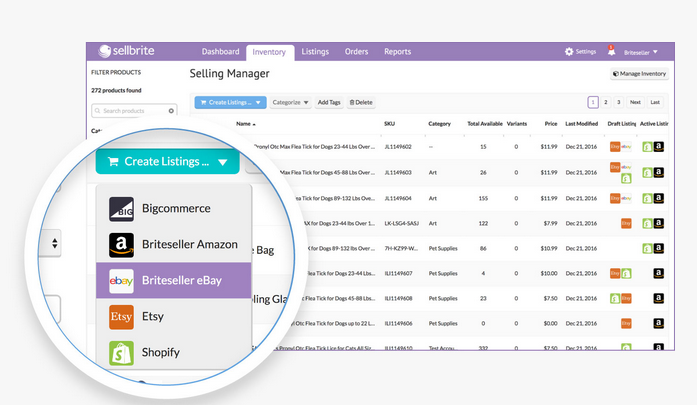Image resolution: width=697 pixels, height=405 pixels.
Task: Click Amazon active icon in row LK-LSG4-SASJ
Action: pyautogui.click(x=659, y=223)
